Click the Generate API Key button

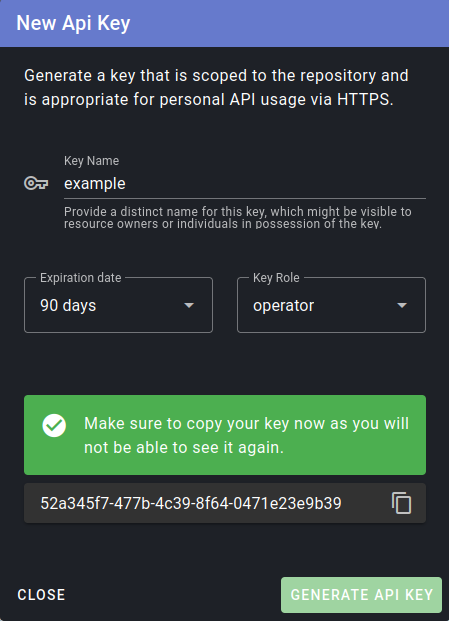361,595
